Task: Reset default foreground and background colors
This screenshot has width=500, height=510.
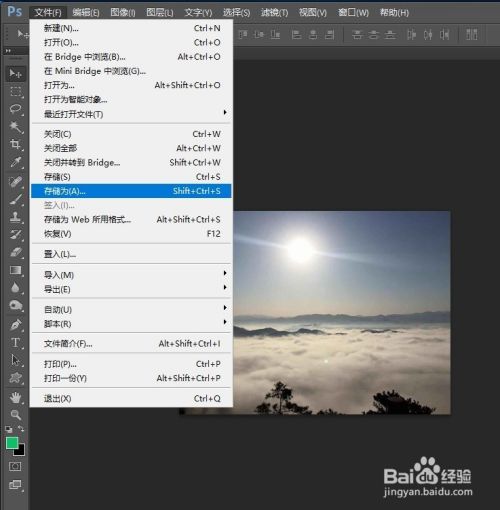Action: click(9, 429)
